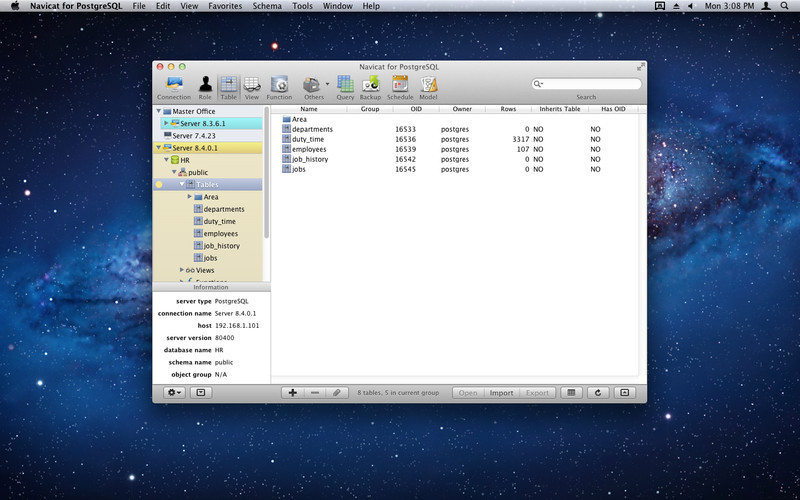The height and width of the screenshot is (500, 800).
Task: Open the Schedule toolbar icon
Action: coord(400,88)
